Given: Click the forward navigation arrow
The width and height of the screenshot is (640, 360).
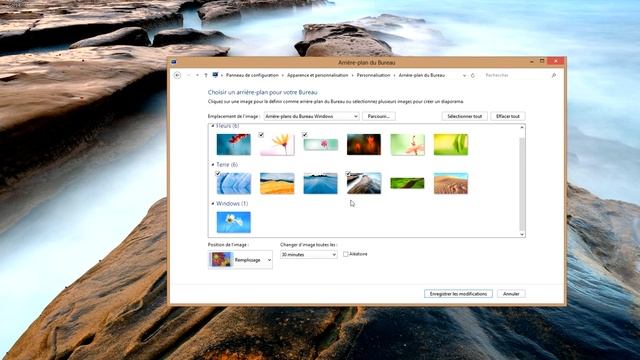Looking at the screenshot, I should coord(189,75).
